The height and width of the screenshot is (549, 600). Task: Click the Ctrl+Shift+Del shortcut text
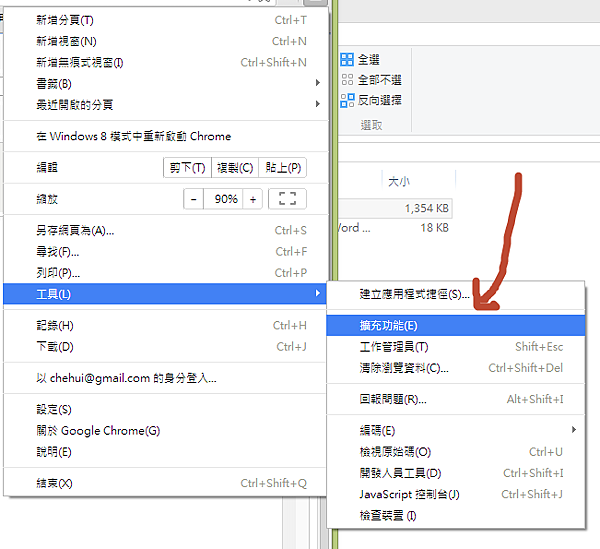click(x=525, y=368)
